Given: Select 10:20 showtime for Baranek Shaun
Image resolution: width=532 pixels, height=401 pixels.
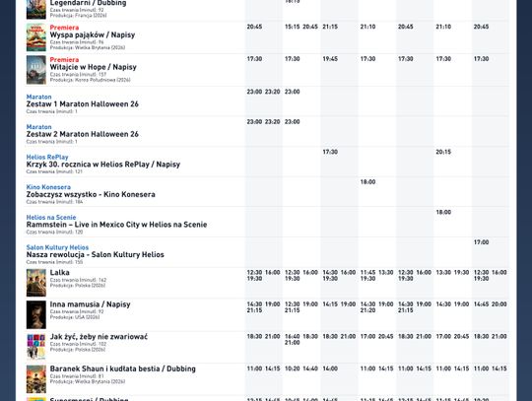Looking at the screenshot, I should point(293,368).
